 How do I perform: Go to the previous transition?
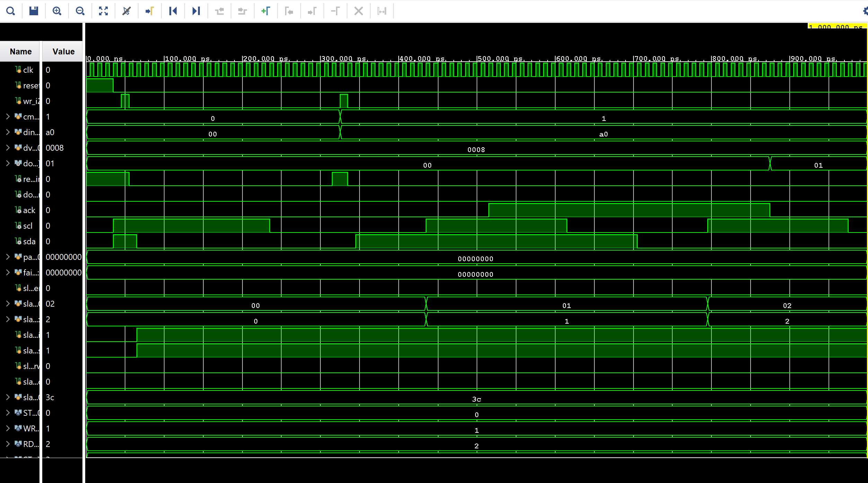coord(219,11)
